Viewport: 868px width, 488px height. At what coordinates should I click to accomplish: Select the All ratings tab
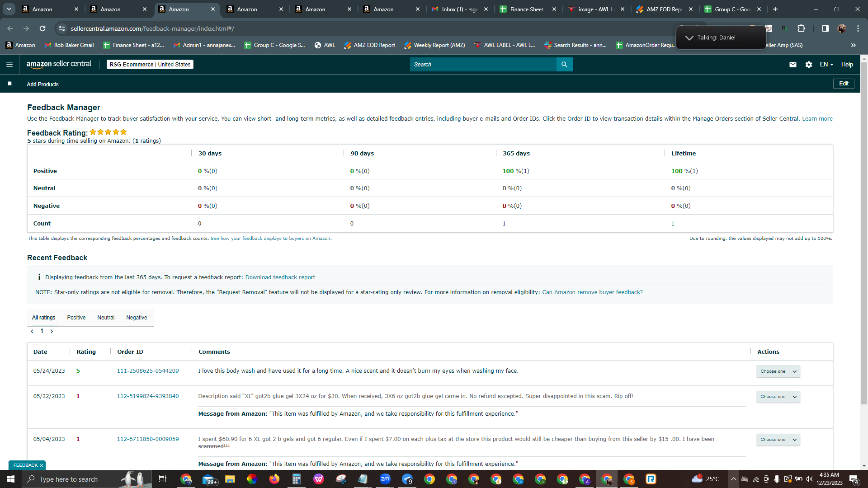(44, 318)
